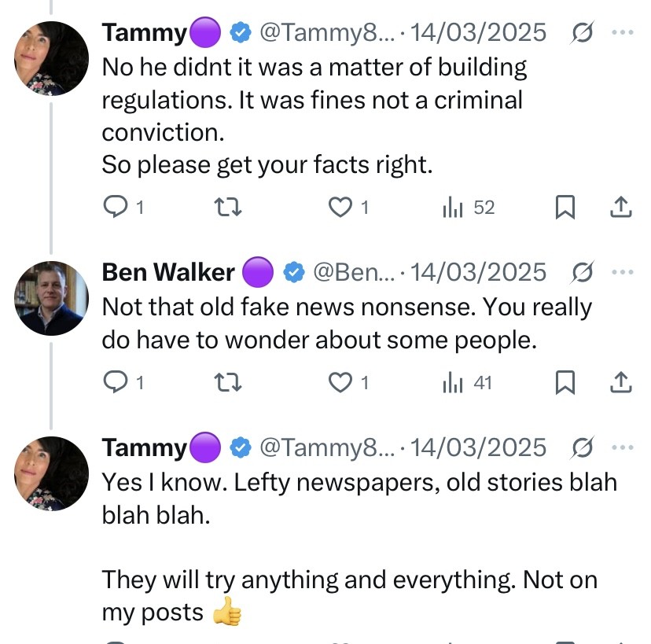Open more options on Tammy's last tweet

622,447
